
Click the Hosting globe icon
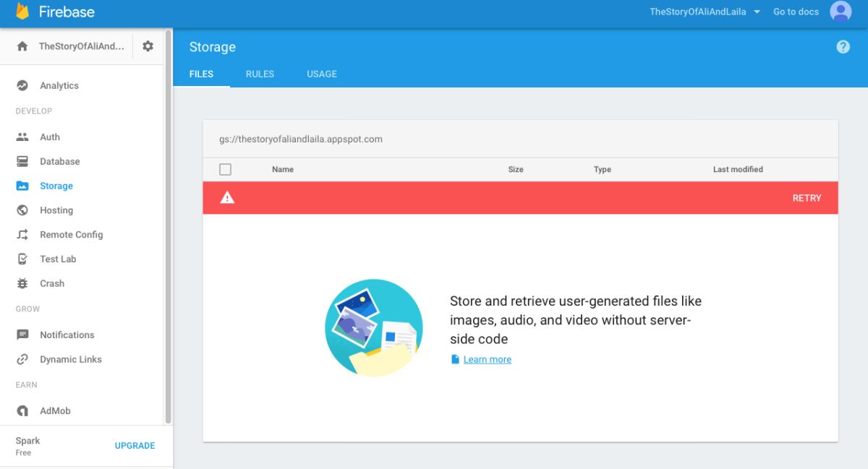click(x=22, y=210)
